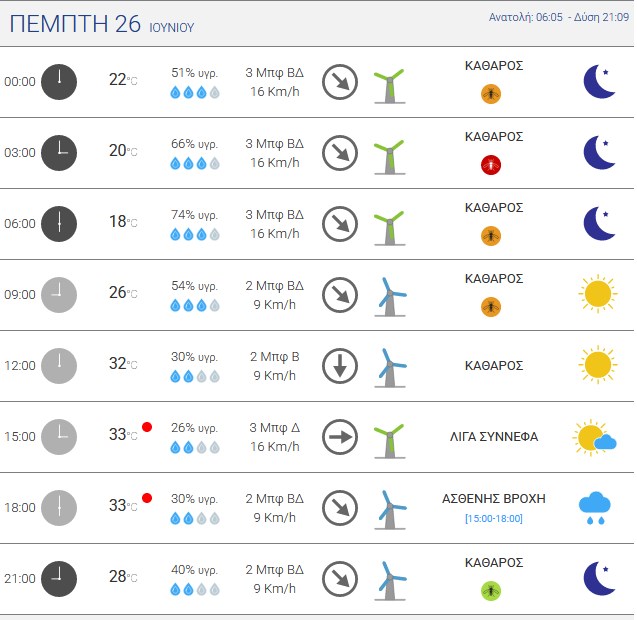Click the rain cloud icon at 18:00

coord(595,508)
